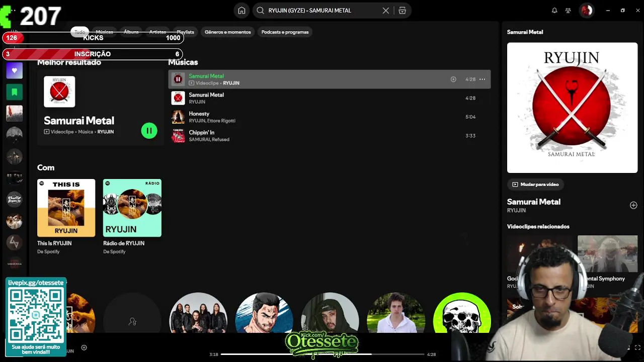
Task: Open the Samurai Metal cover in side panel
Action: [572, 108]
